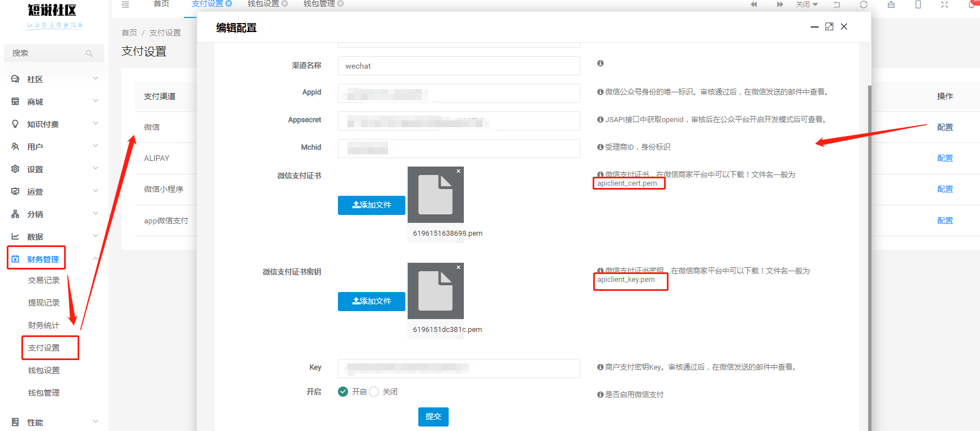This screenshot has width=980, height=431.
Task: Click the sidebar 搜索 search box
Action: click(54, 53)
